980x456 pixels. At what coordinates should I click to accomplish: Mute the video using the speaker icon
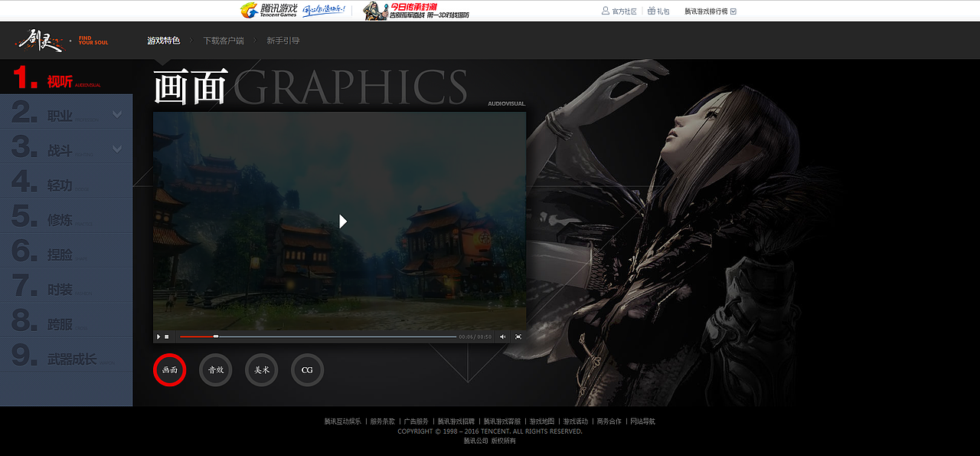[x=503, y=336]
